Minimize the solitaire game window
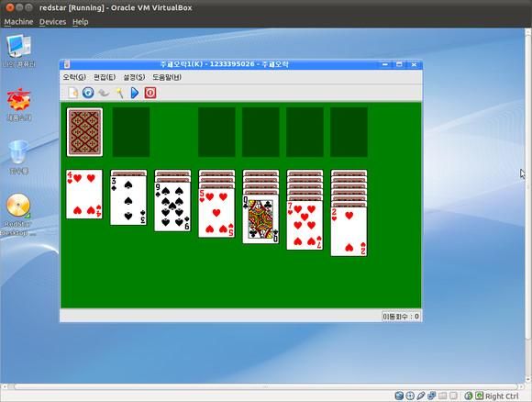Viewport: 532px width, 402px height. [x=385, y=64]
